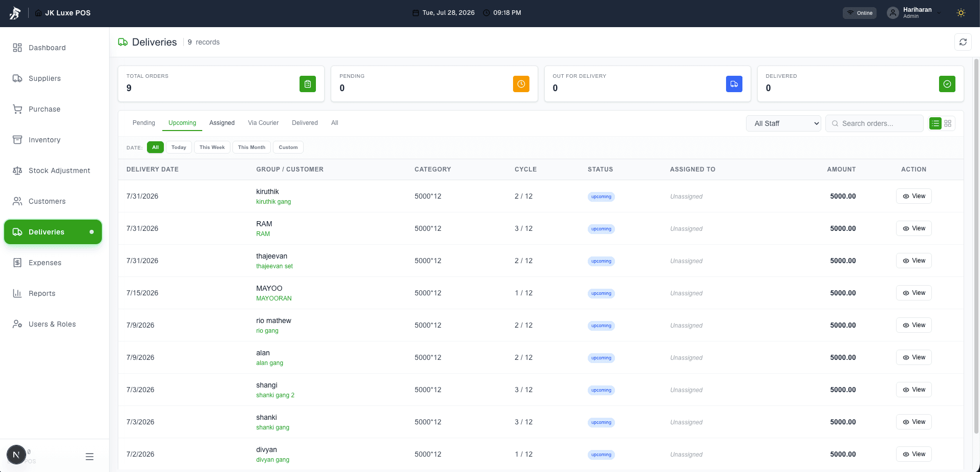Expand the All Staff dropdown
Viewport: 980px width, 472px height.
click(783, 123)
